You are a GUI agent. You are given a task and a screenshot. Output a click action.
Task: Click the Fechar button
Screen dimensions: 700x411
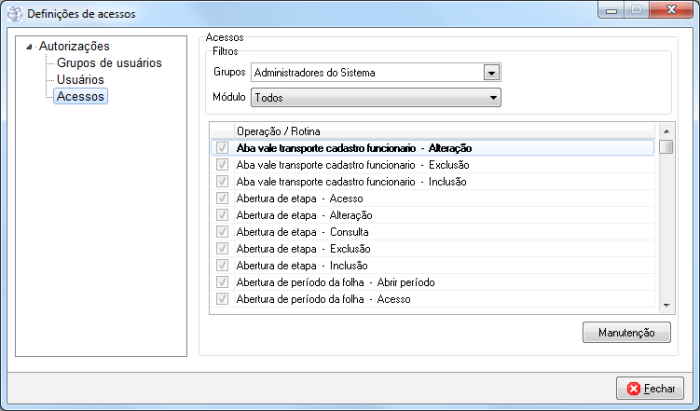[x=650, y=389]
